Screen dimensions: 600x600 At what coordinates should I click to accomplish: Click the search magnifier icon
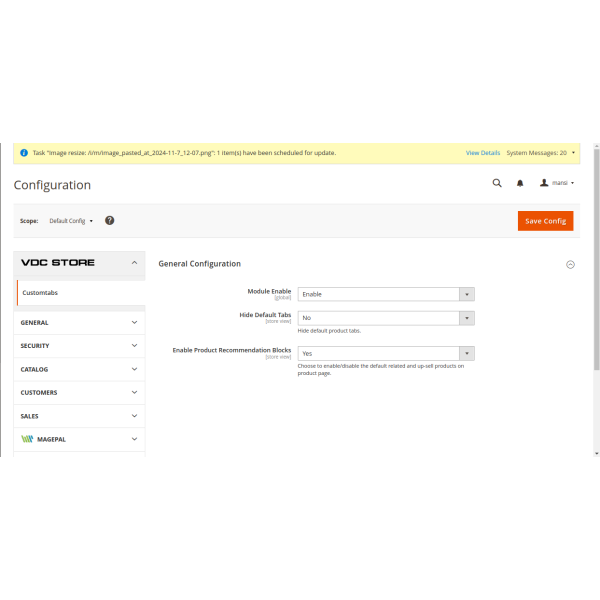click(x=497, y=183)
